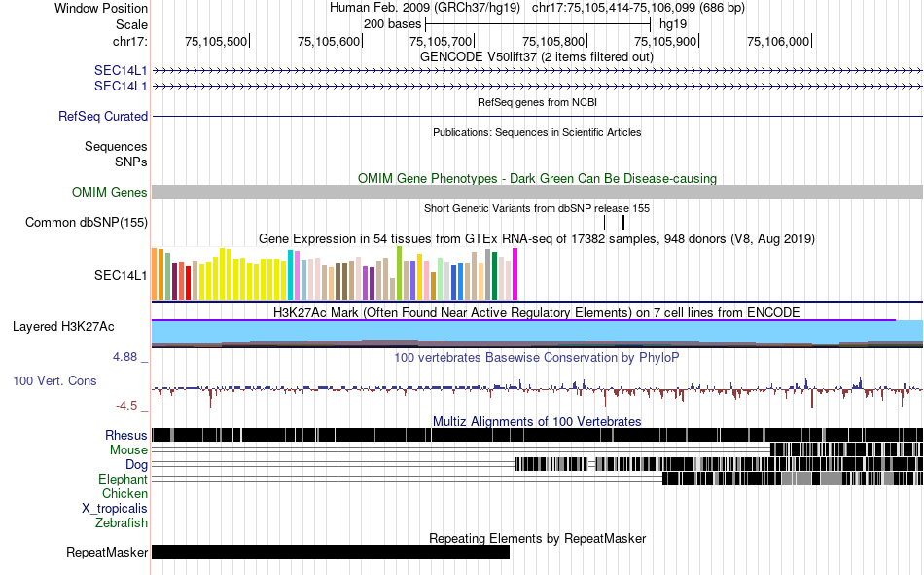The height and width of the screenshot is (575, 924).
Task: Click the Human Feb. 2009 (GRCh37/hg19) assembly text
Action: (425, 8)
